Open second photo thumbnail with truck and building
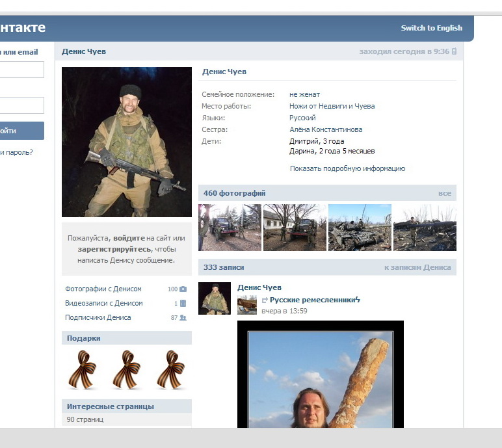 tap(295, 228)
